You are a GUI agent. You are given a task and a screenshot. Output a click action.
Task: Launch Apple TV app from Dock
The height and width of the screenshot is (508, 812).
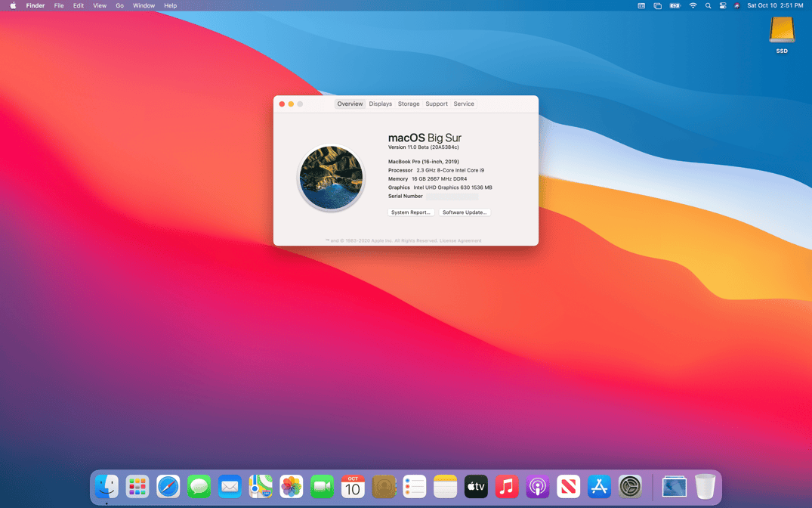[476, 487]
